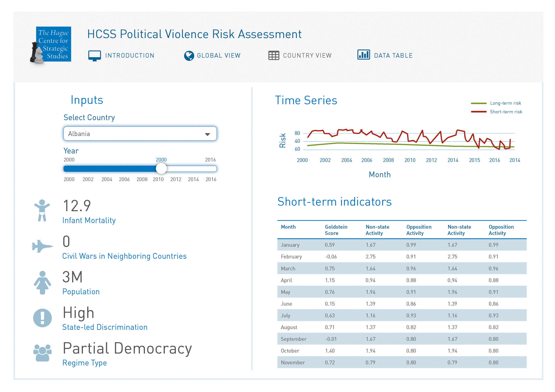Viewport: 555px width, 392px height.
Task: Click the monitor icon beside Introduction
Action: click(x=95, y=56)
